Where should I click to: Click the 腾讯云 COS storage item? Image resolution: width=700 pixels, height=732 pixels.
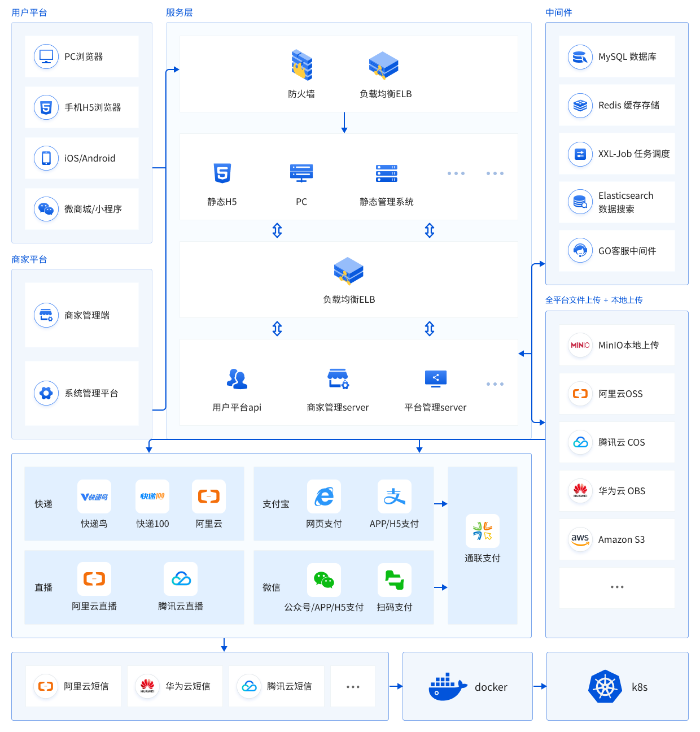616,442
